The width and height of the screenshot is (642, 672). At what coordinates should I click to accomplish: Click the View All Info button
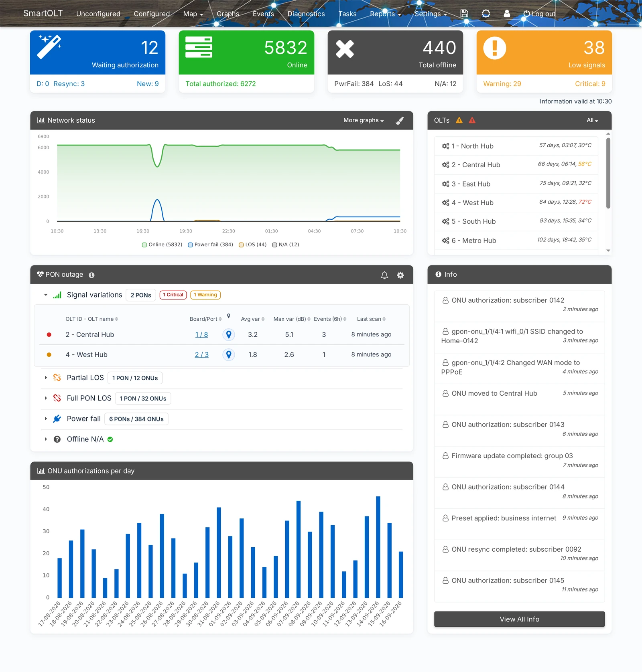pos(519,619)
